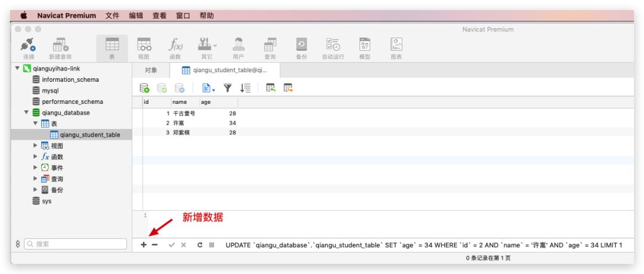Expand the 函数 functions node

click(x=35, y=157)
